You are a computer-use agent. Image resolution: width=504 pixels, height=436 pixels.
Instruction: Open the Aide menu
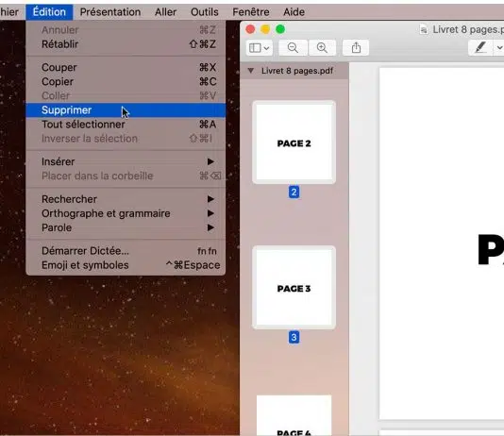294,12
